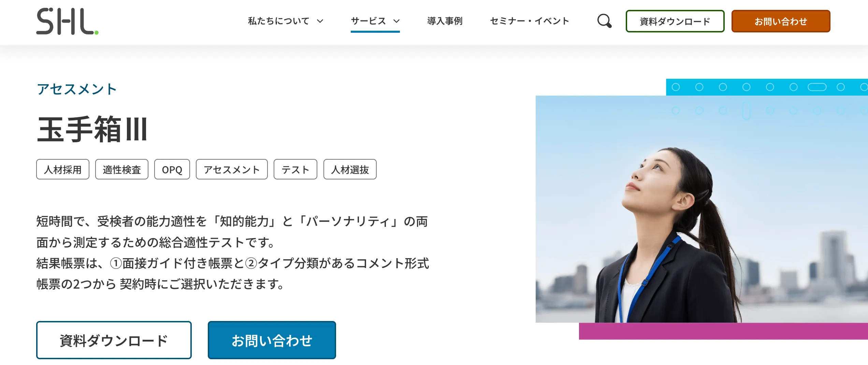
Task: Expand the サービス dropdown chevron
Action: [396, 21]
